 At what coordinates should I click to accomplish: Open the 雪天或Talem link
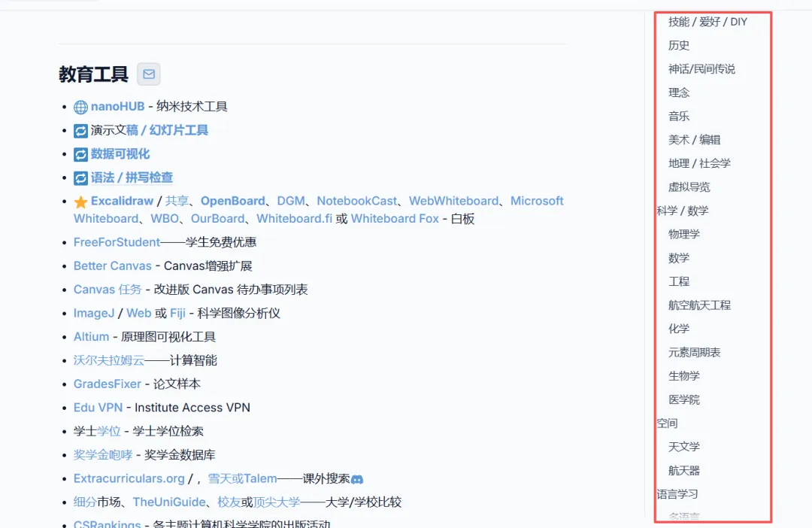[242, 478]
